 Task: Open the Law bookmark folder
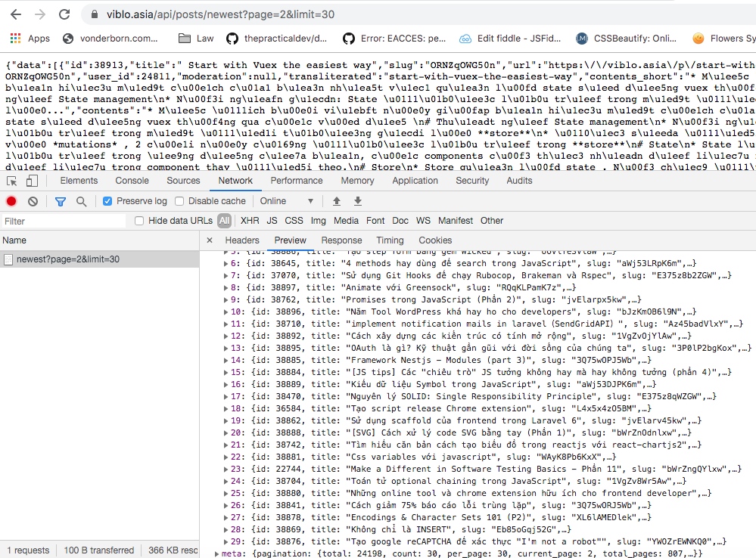[x=196, y=38]
